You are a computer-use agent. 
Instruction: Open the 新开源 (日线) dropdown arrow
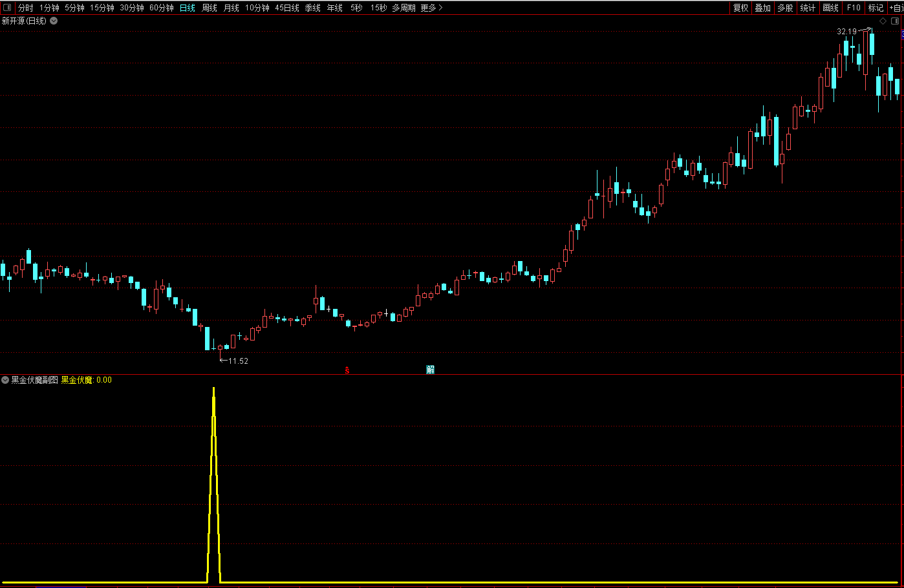tap(54, 21)
